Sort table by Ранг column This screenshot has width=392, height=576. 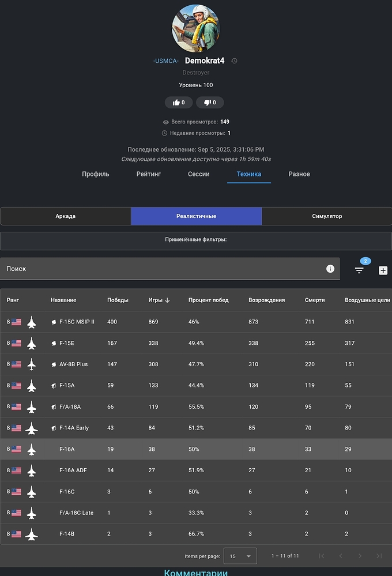click(13, 300)
